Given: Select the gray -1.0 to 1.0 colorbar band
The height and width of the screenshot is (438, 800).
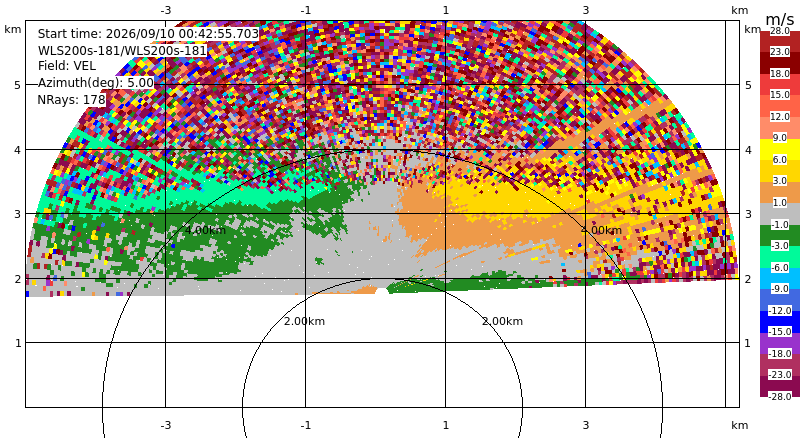Looking at the screenshot, I should tap(780, 214).
